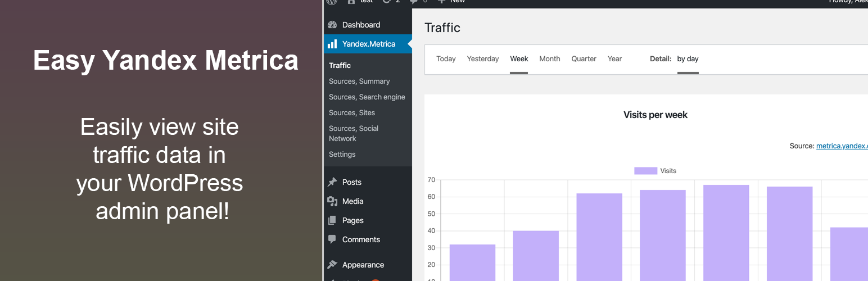Click the Traffic page heading
This screenshot has width=868, height=281.
442,28
